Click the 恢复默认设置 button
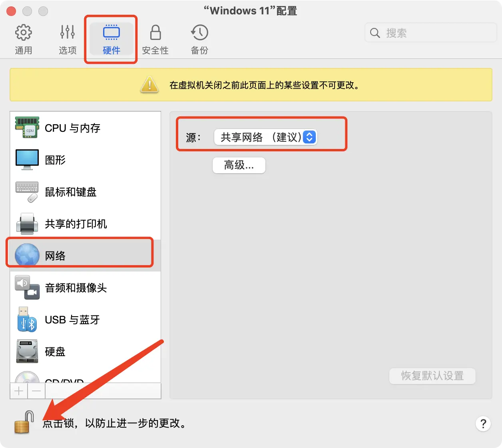This screenshot has width=502, height=448. tap(432, 376)
